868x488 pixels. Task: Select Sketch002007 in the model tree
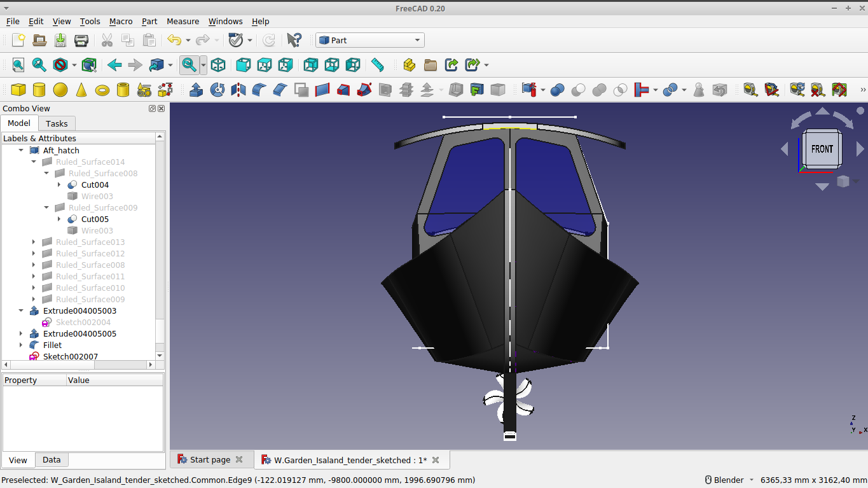70,356
